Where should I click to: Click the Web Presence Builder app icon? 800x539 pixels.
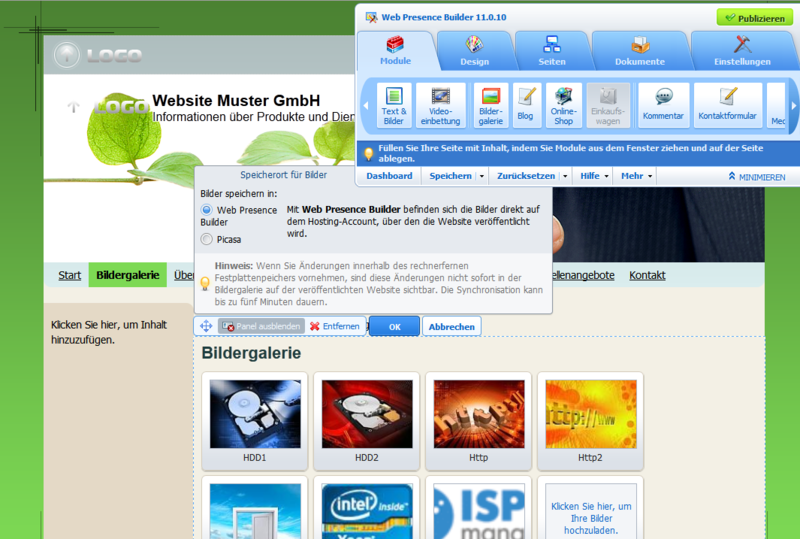pyautogui.click(x=371, y=17)
